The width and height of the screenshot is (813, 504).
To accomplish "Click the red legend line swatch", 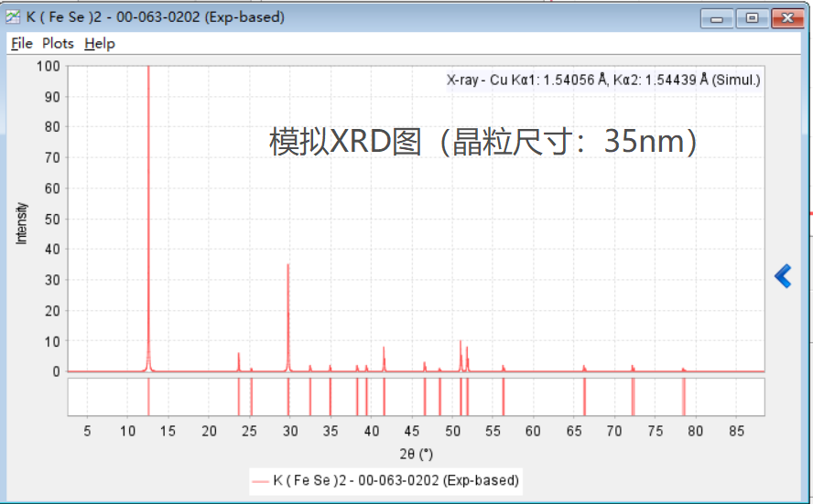I will coord(260,481).
